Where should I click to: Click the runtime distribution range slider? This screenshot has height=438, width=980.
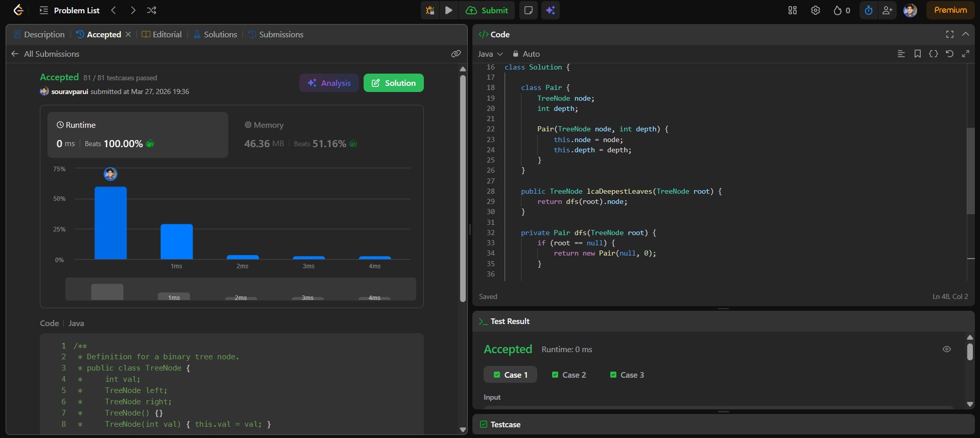[241, 289]
